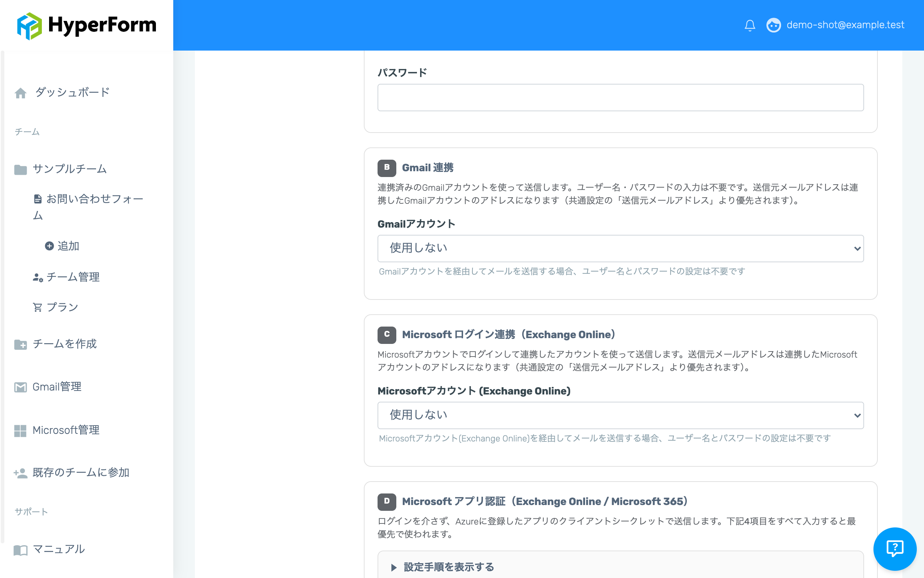
Task: Open マニュアル
Action: 58,549
